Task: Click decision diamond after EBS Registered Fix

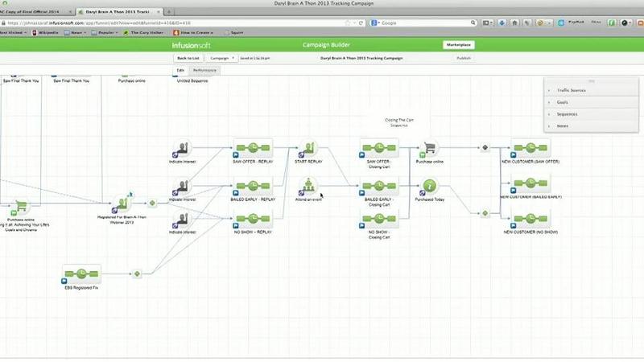Action: (137, 274)
